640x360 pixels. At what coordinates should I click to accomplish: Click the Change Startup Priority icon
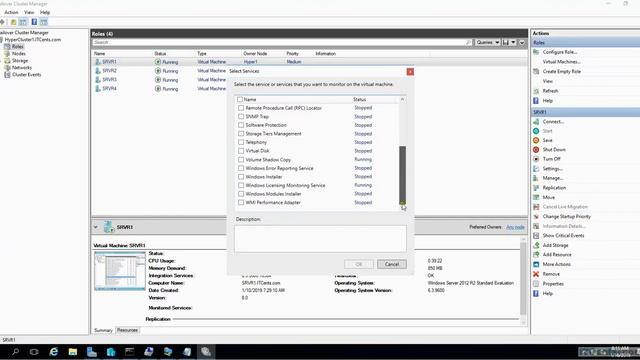click(536, 216)
